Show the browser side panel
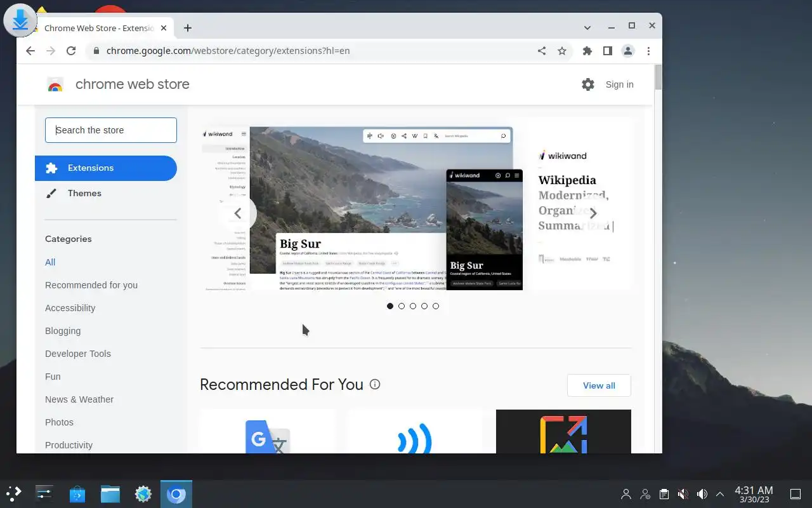 pos(608,51)
